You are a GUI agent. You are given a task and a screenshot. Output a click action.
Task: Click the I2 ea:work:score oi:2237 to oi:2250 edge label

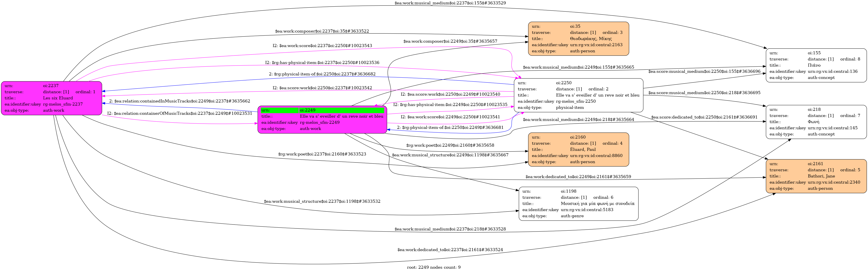click(x=322, y=46)
